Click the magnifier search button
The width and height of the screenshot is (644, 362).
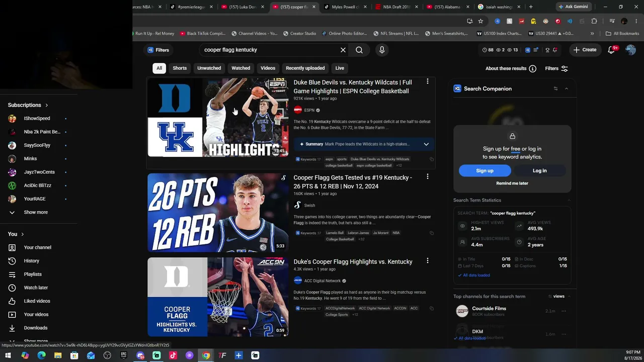pos(359,50)
